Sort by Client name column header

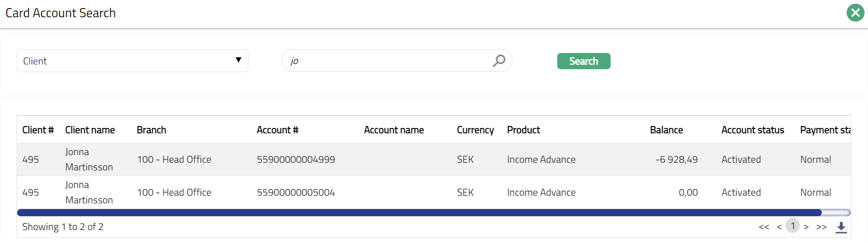click(90, 130)
